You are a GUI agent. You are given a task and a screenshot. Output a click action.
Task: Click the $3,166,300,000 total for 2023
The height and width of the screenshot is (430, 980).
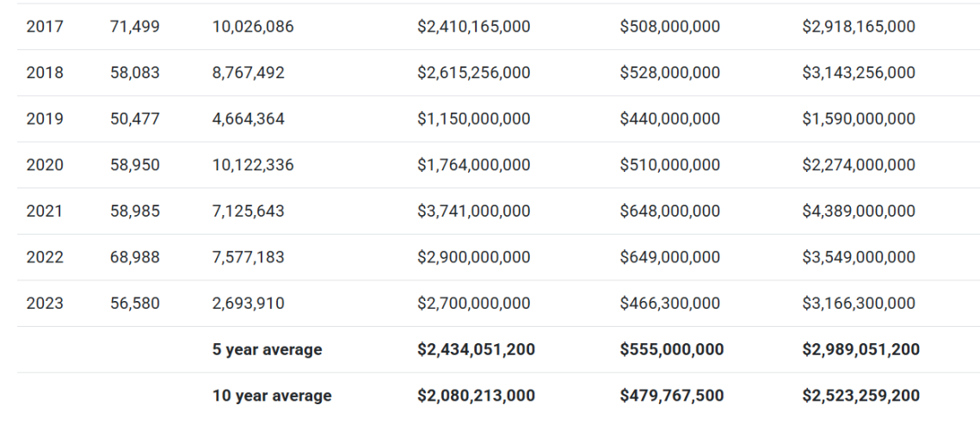[x=858, y=304]
